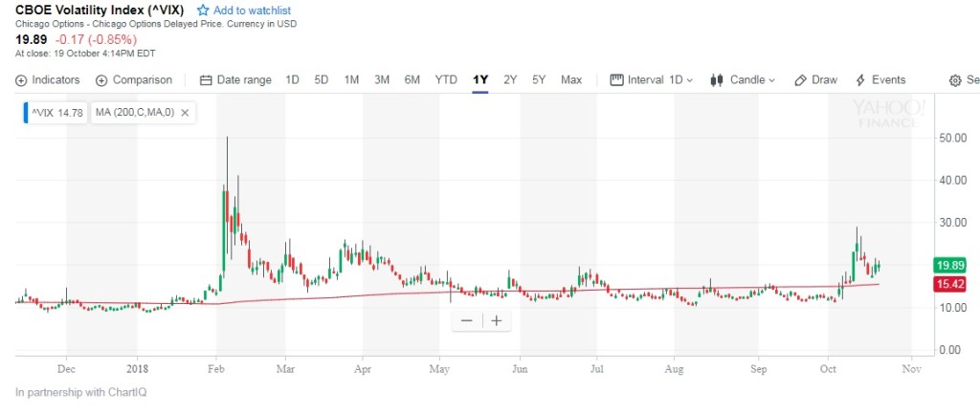Select the Draw pencil icon
This screenshot has height=413, width=980.
[801, 80]
